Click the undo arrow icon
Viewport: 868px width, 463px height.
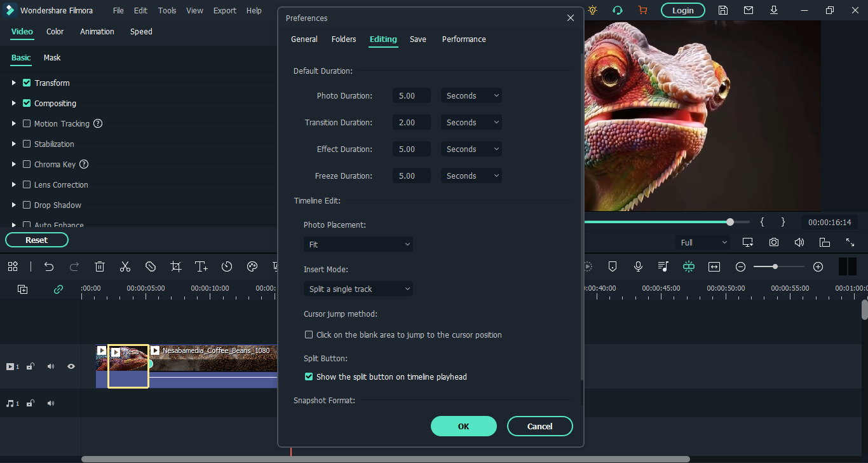click(49, 266)
